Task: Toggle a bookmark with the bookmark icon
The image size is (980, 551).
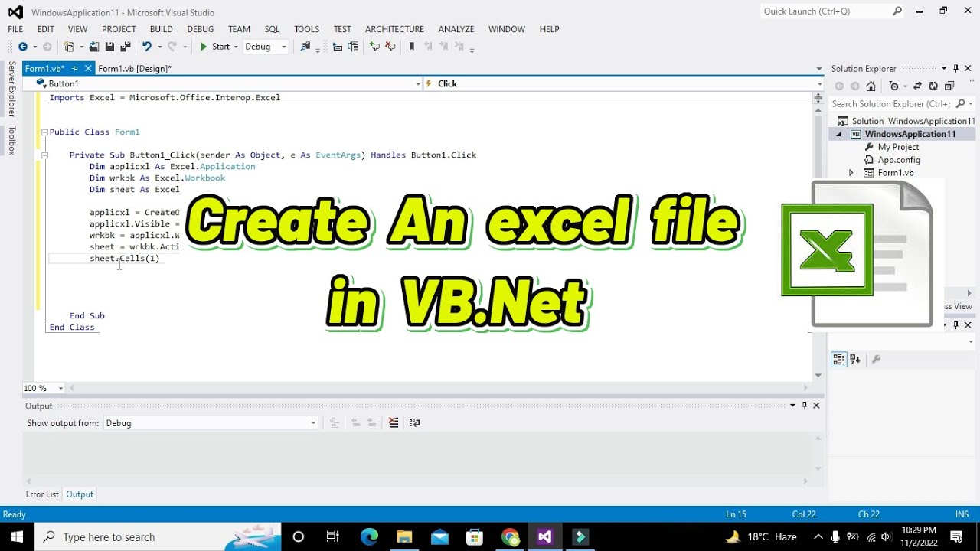Action: coord(412,47)
